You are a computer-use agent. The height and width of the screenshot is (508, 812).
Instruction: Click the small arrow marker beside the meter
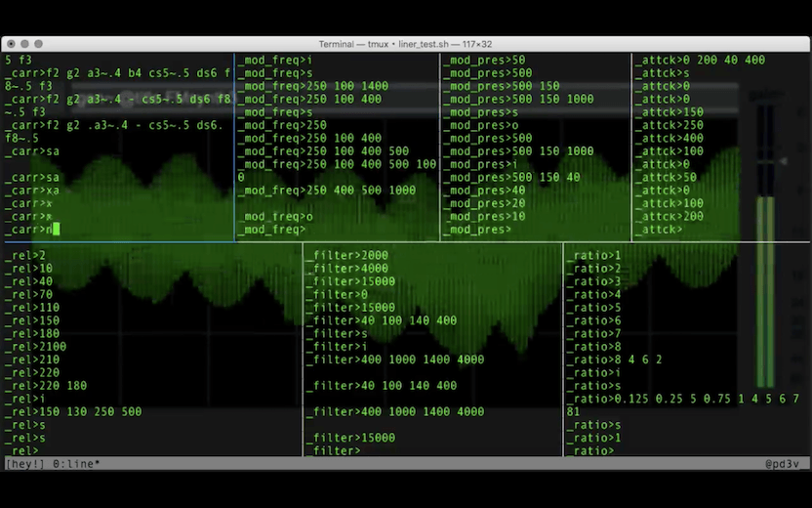pos(784,161)
